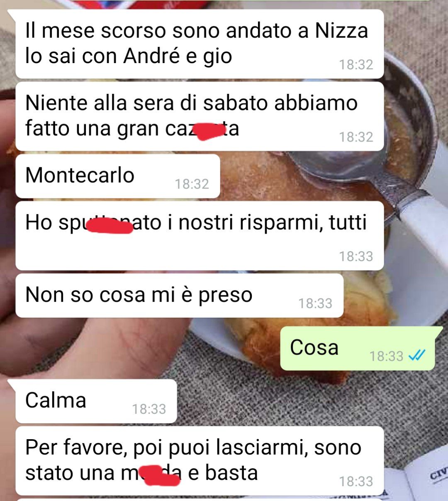Tap the 18:33 timestamp on the 'Per favore' message
This screenshot has height=501, width=448.
tap(356, 481)
